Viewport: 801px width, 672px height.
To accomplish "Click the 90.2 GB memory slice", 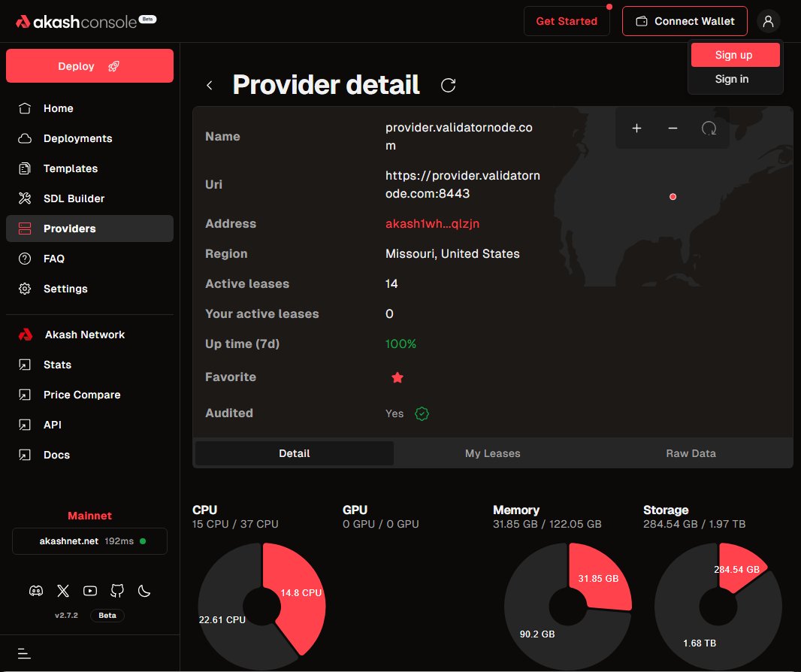I will pos(537,634).
